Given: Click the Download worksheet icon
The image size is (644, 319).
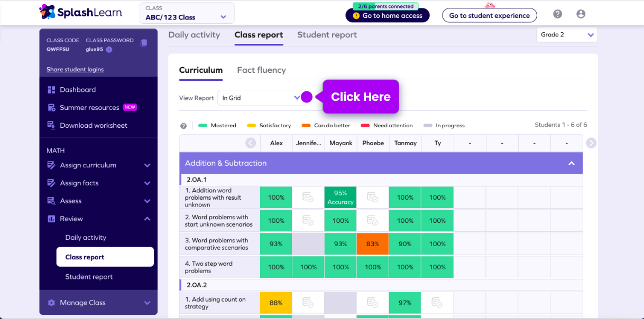Looking at the screenshot, I should [x=52, y=125].
